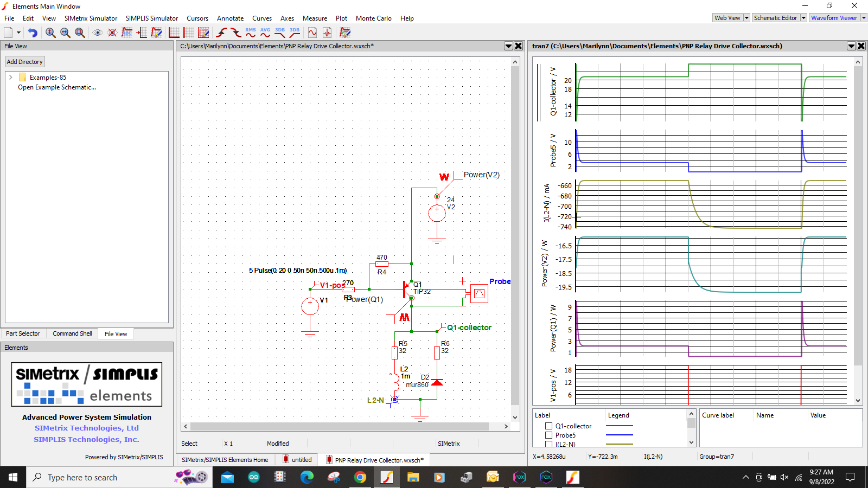
Task: Open Google Chrome from taskbar
Action: tap(360, 477)
